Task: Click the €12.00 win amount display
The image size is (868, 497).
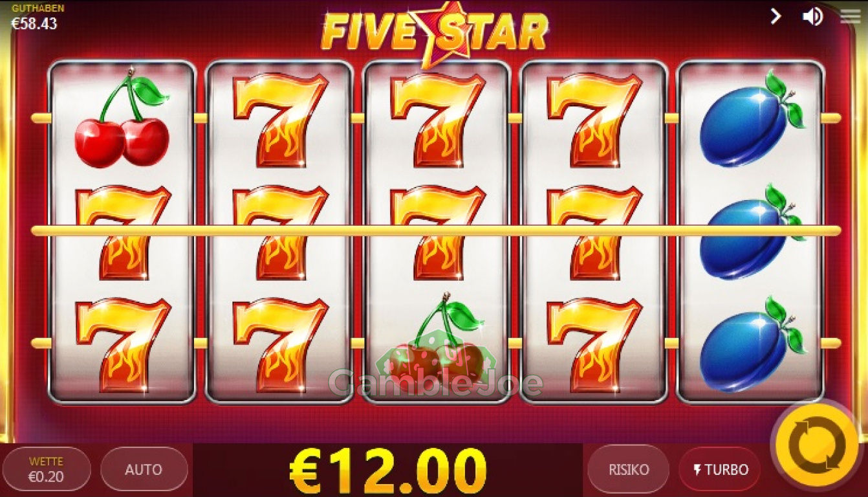Action: tap(387, 470)
